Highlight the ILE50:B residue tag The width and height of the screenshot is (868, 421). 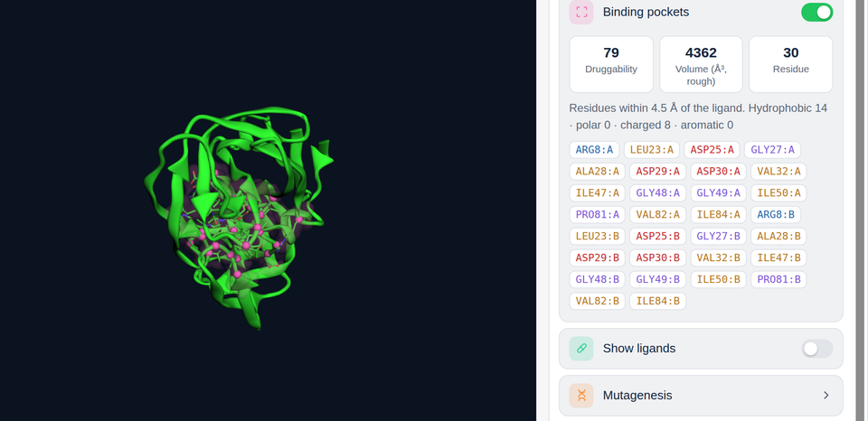click(x=718, y=279)
